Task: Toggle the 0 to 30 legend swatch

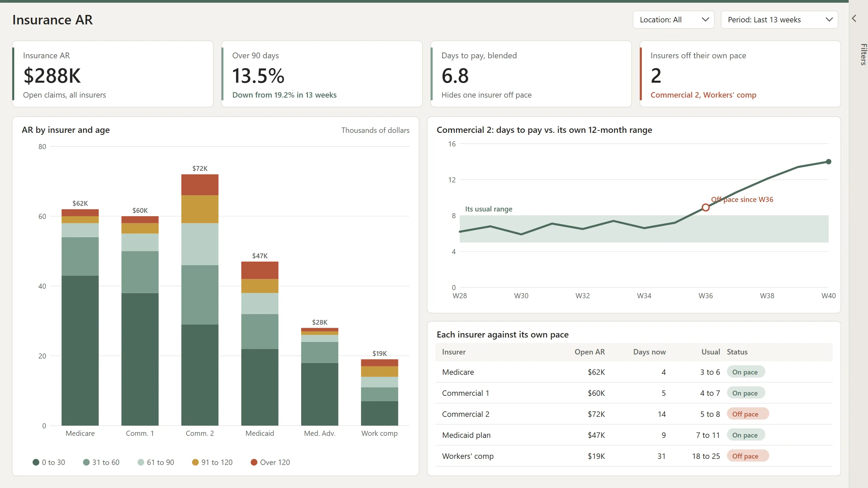Action: coord(36,462)
